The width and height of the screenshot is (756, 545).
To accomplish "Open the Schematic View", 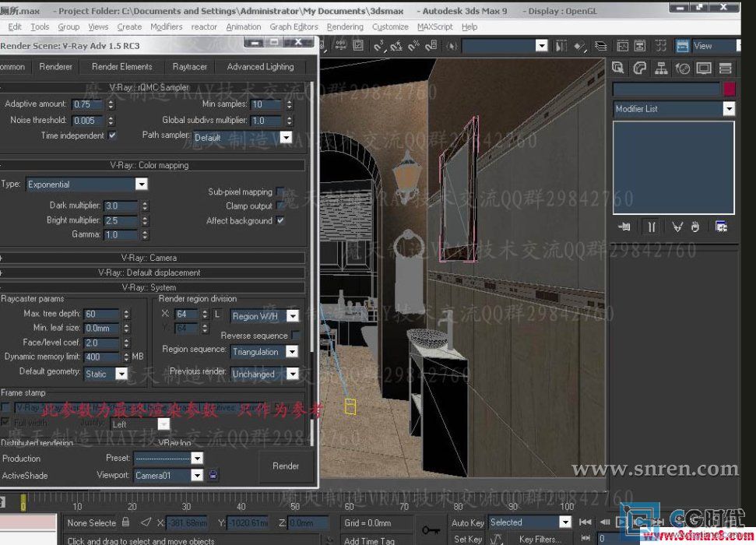I will 640,46.
